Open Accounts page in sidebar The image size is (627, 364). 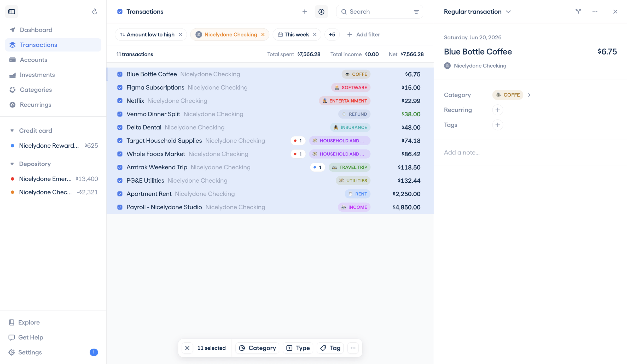(x=53, y=60)
